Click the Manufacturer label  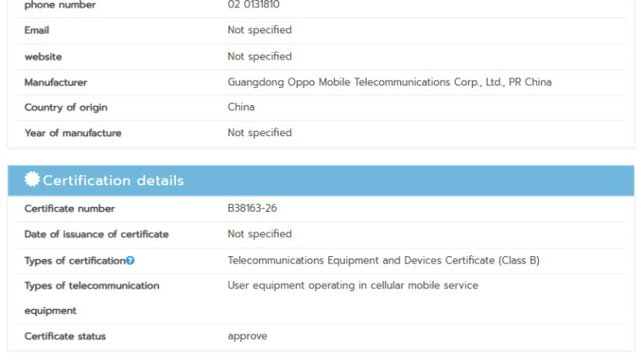(x=55, y=82)
